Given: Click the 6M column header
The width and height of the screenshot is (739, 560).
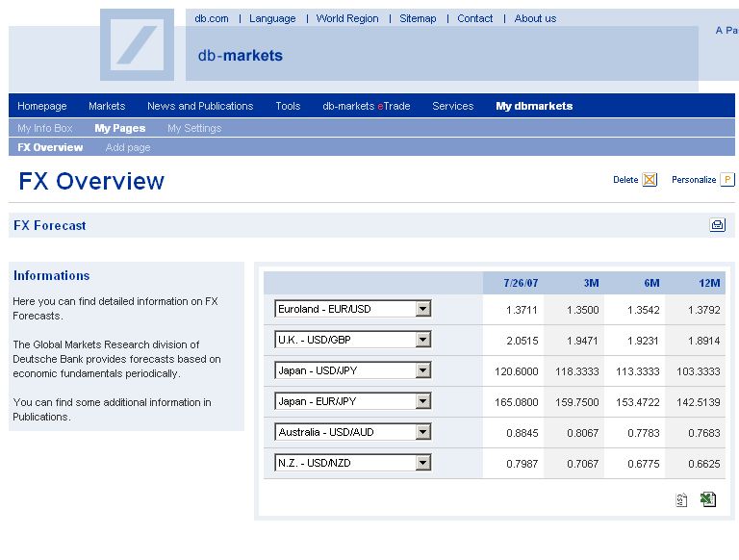Looking at the screenshot, I should tap(651, 283).
